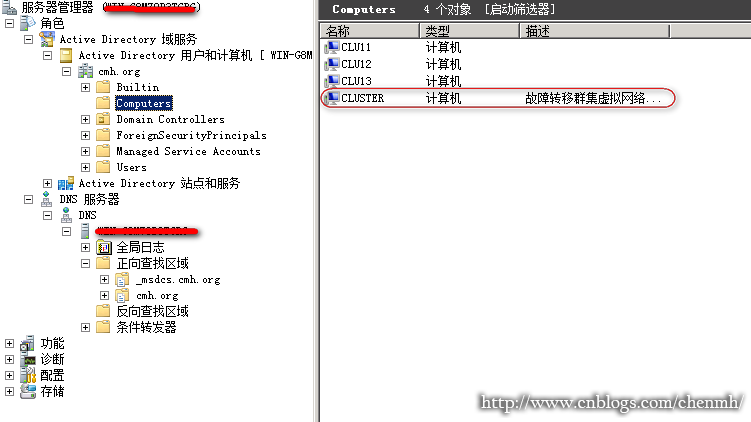Click the 诊断 diagnostics icon
Viewport: 751px width, 422px height.
[x=28, y=359]
